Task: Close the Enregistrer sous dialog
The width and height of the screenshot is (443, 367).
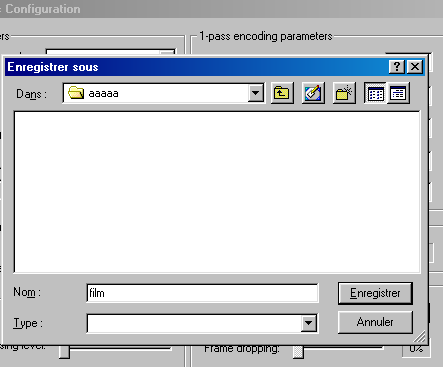Action: tap(415, 67)
